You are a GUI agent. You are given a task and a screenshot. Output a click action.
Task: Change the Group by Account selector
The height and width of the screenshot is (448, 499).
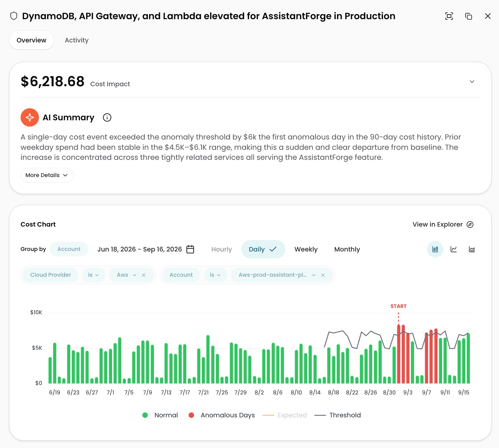pos(69,249)
